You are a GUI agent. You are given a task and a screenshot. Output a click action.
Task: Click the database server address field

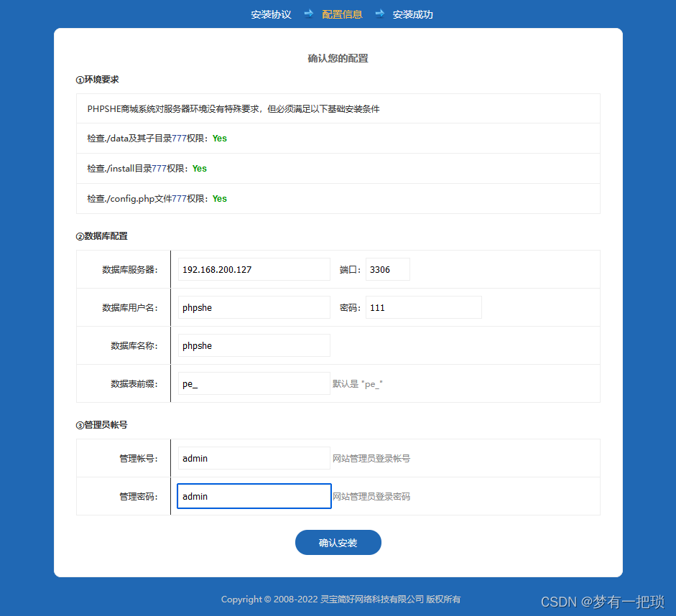coord(254,269)
